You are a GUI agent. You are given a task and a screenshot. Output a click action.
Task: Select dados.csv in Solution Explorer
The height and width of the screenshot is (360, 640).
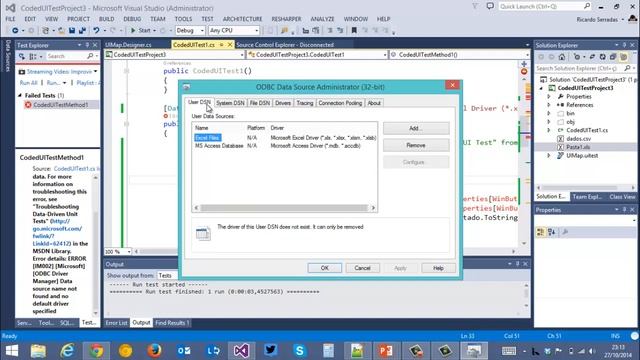[578, 139]
